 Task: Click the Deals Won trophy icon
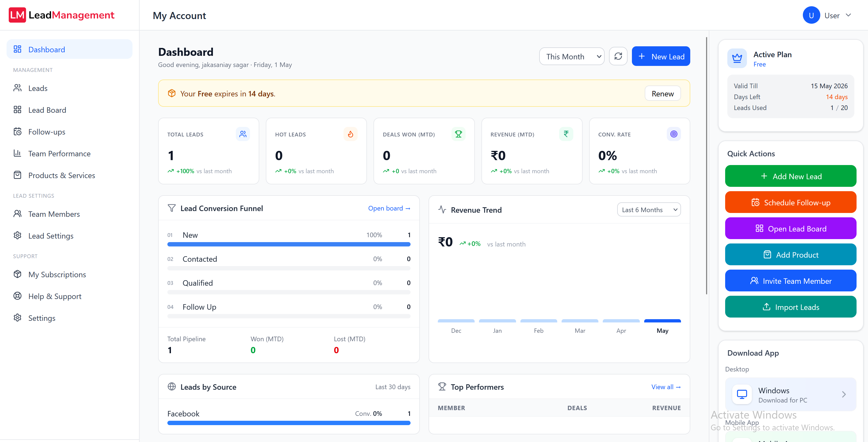click(x=458, y=134)
